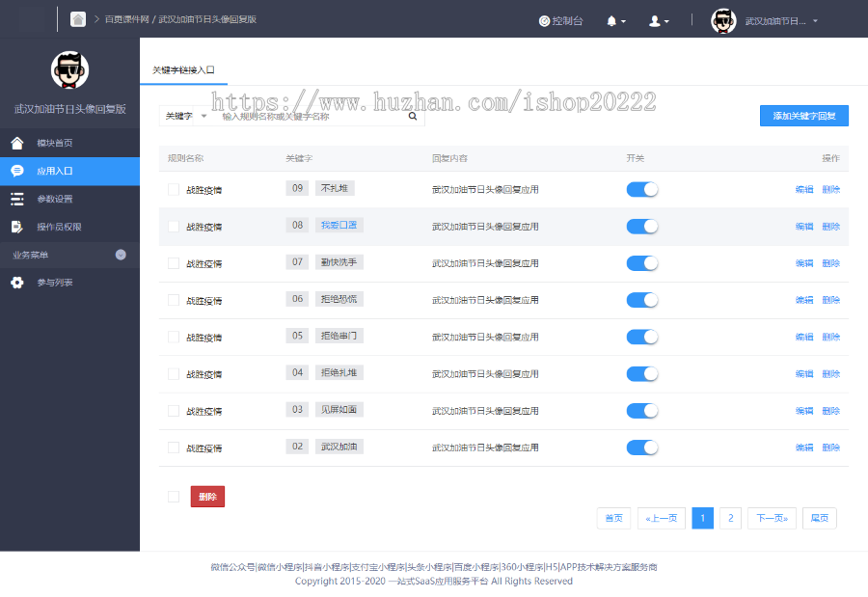This screenshot has height=597, width=868.
Task: Click 删除 for the 05 row
Action: [x=831, y=337]
